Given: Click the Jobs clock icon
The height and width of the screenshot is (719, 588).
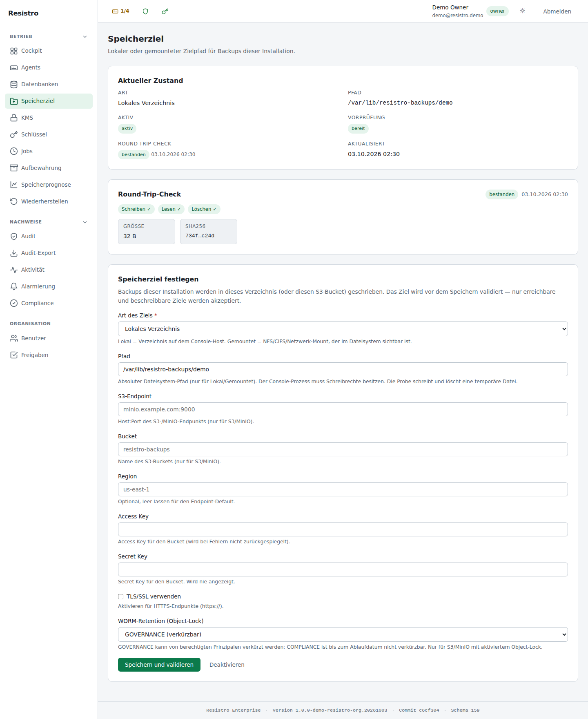Looking at the screenshot, I should [14, 152].
